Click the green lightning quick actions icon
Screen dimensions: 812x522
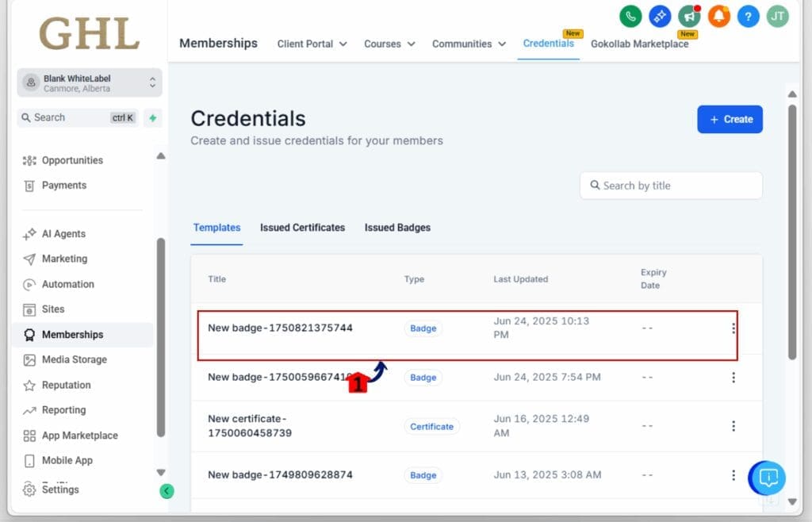[x=153, y=118]
